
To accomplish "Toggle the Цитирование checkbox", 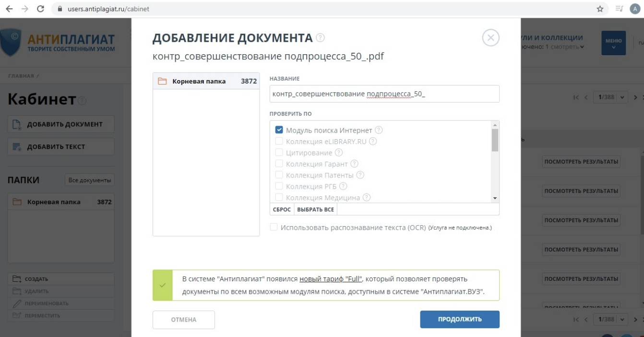I will (279, 153).
